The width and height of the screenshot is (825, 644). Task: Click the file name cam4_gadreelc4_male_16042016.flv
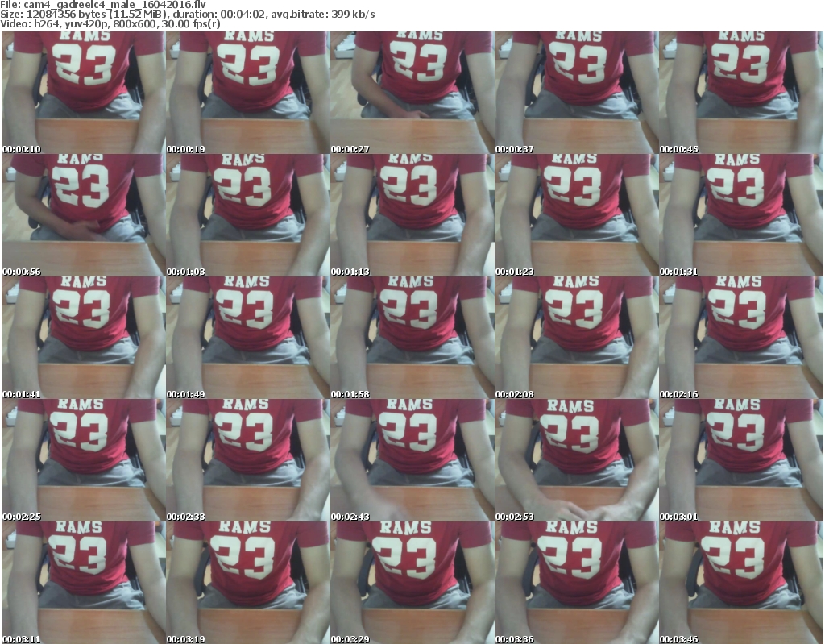coord(114,5)
